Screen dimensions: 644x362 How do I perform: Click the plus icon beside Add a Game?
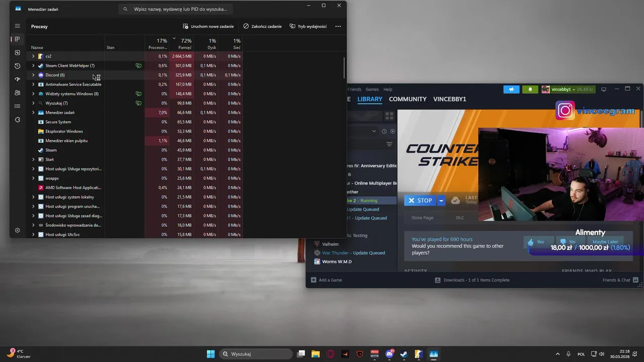pyautogui.click(x=313, y=280)
